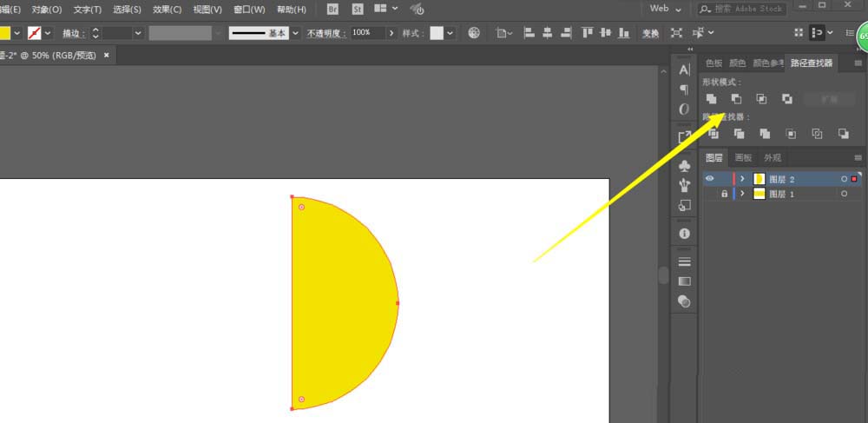This screenshot has height=423, width=868.
Task: Close the document tab
Action: 106,55
